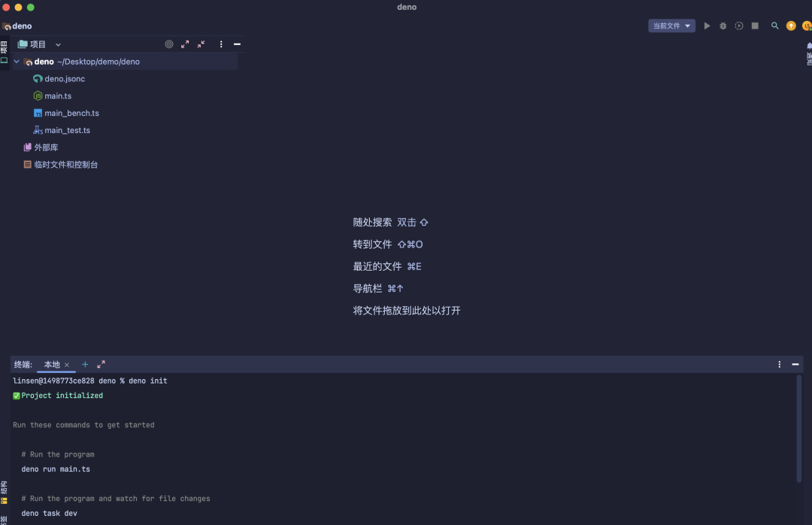Click '# Run the program' comment line
This screenshot has height=525, width=812.
pos(58,454)
